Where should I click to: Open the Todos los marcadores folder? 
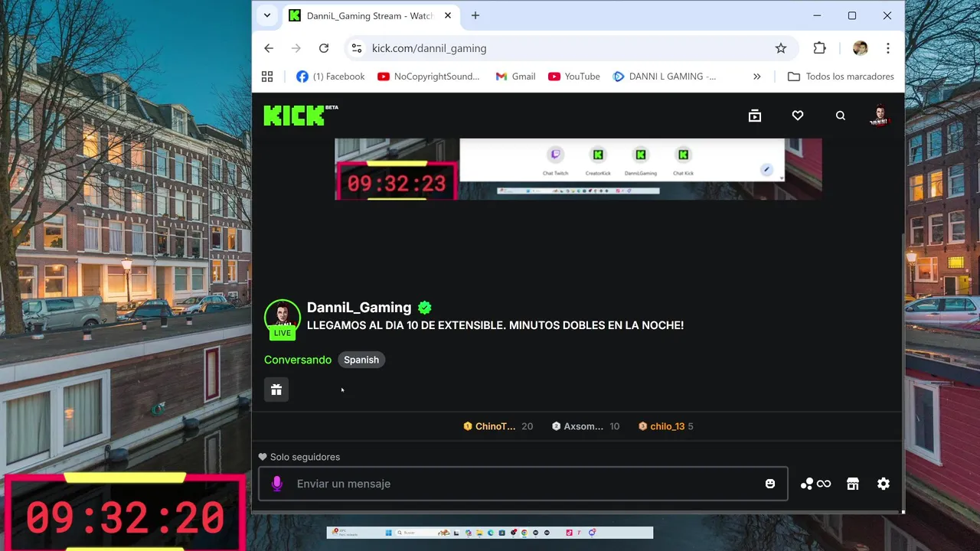(x=841, y=77)
